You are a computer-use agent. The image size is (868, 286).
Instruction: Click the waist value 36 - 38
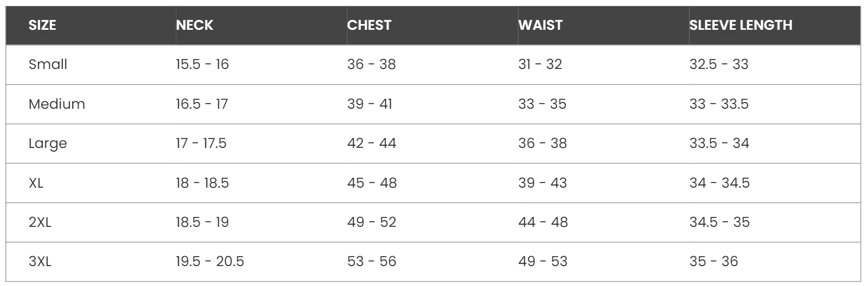[542, 143]
